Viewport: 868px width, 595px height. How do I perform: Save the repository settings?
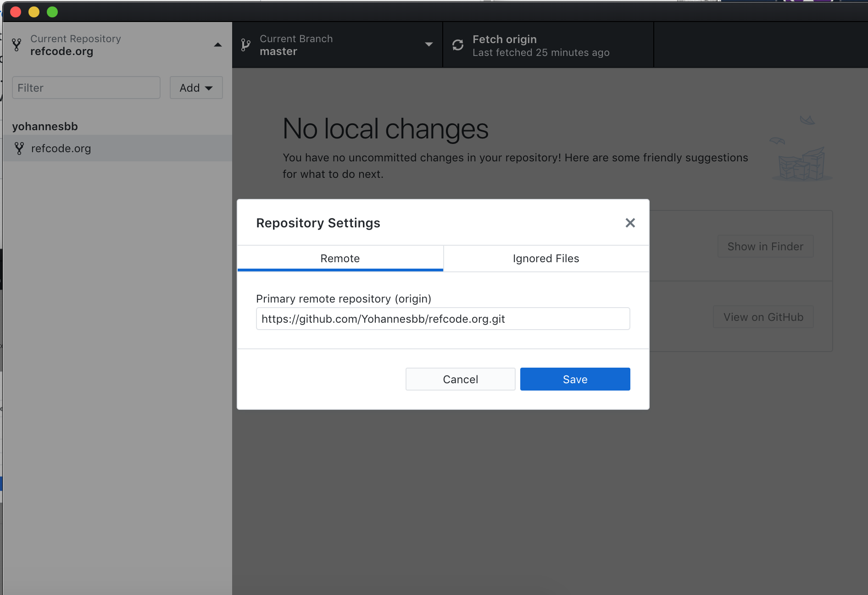tap(575, 379)
